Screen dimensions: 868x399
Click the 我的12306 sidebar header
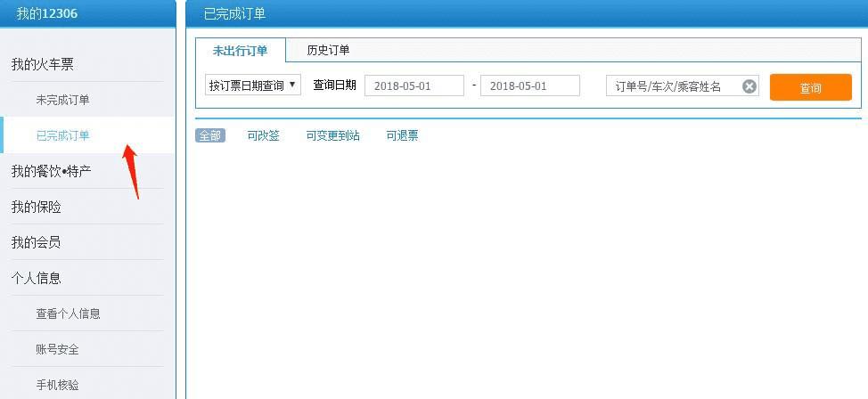[x=47, y=13]
